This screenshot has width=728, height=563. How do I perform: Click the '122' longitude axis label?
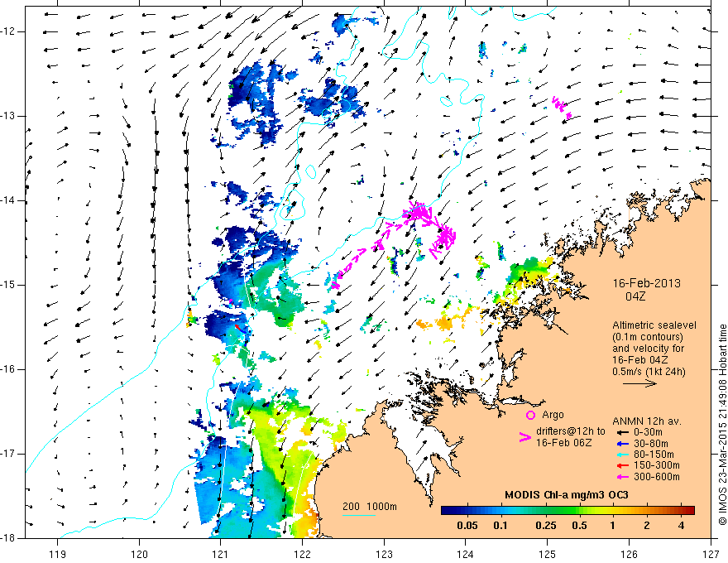click(x=302, y=554)
